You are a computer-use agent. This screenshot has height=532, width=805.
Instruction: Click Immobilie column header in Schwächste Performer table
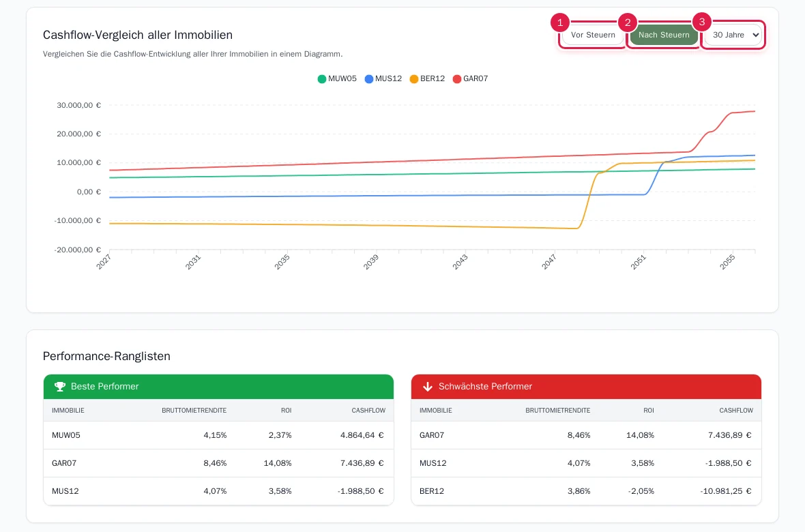(x=435, y=411)
